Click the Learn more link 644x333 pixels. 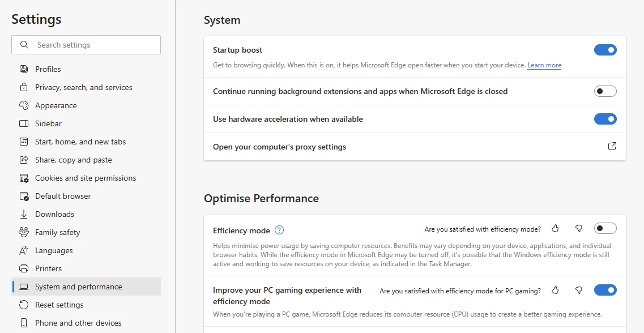click(544, 65)
